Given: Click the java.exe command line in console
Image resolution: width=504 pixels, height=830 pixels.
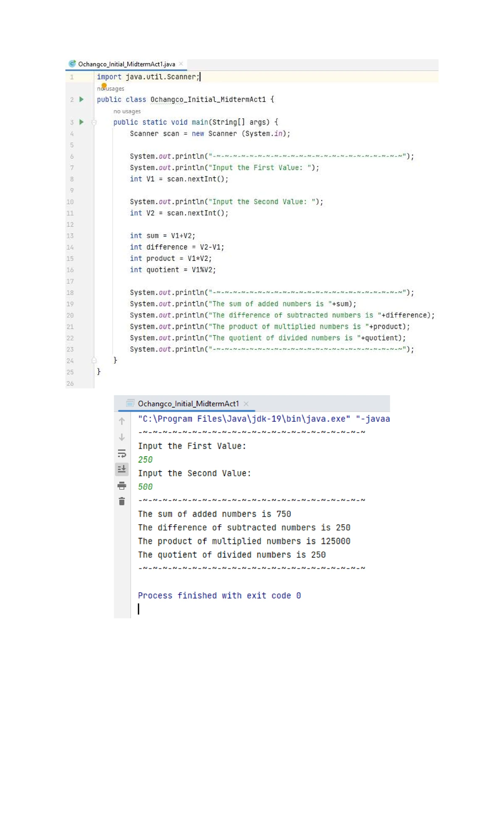Looking at the screenshot, I should pos(264,419).
